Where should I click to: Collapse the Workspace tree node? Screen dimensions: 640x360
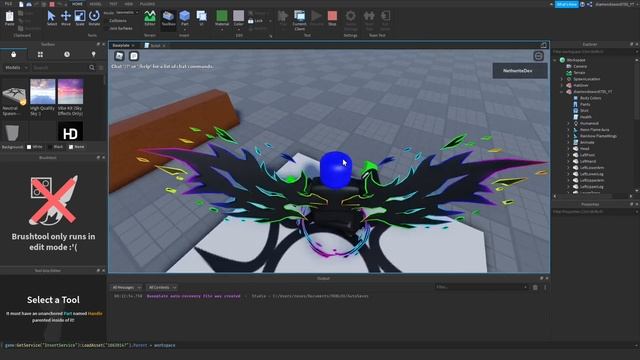click(556, 60)
